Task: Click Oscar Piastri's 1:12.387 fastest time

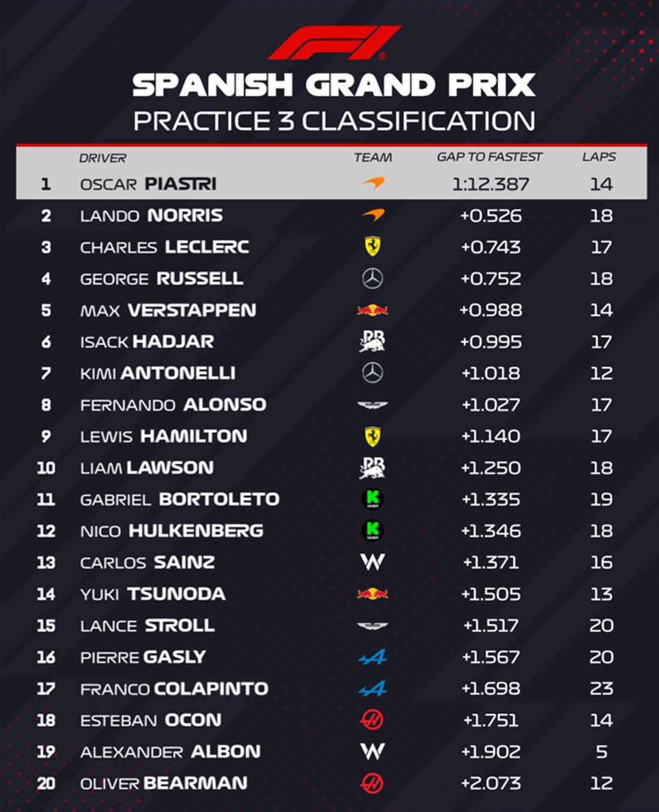Action: [x=491, y=184]
